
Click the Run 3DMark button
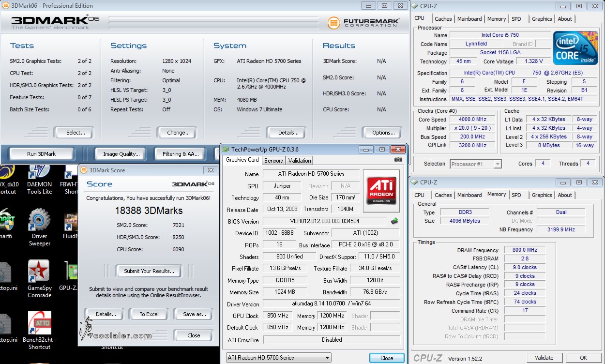[41, 154]
